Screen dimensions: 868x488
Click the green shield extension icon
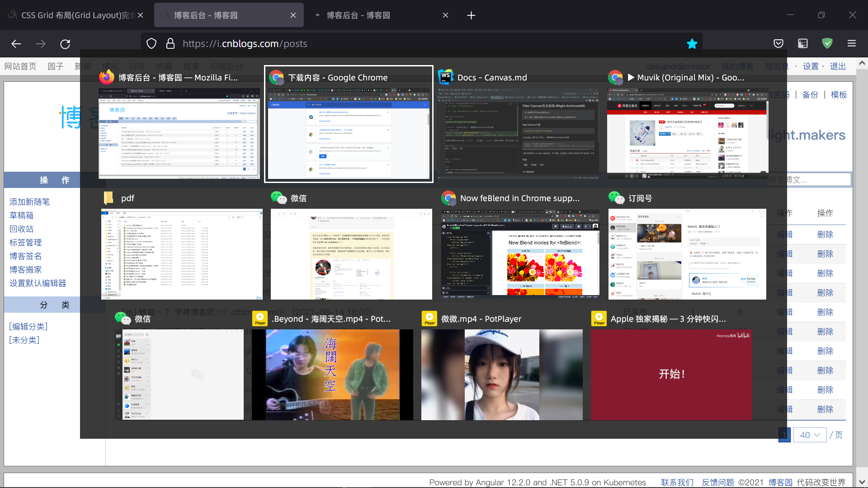(x=827, y=43)
